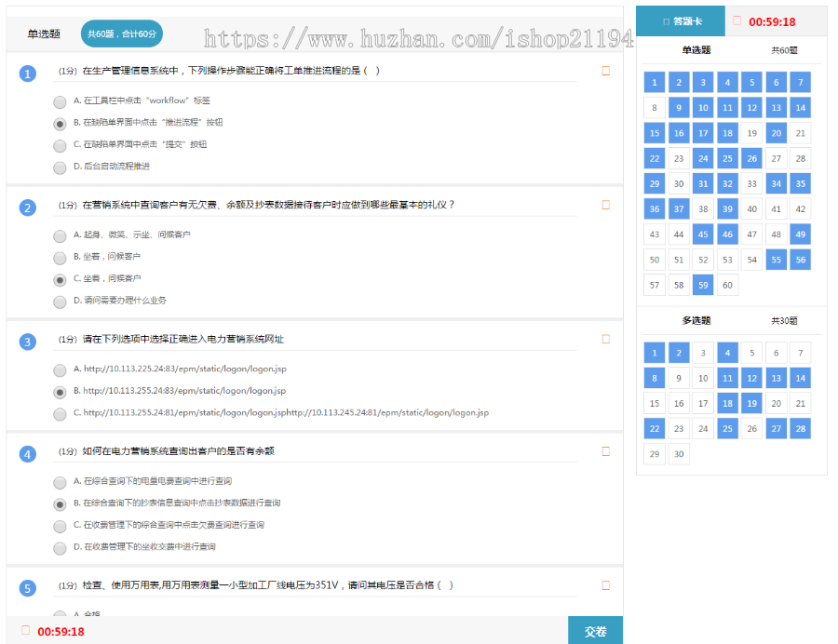The width and height of the screenshot is (838, 644).
Task: Click the 单选题 tab label
Action: (x=44, y=33)
